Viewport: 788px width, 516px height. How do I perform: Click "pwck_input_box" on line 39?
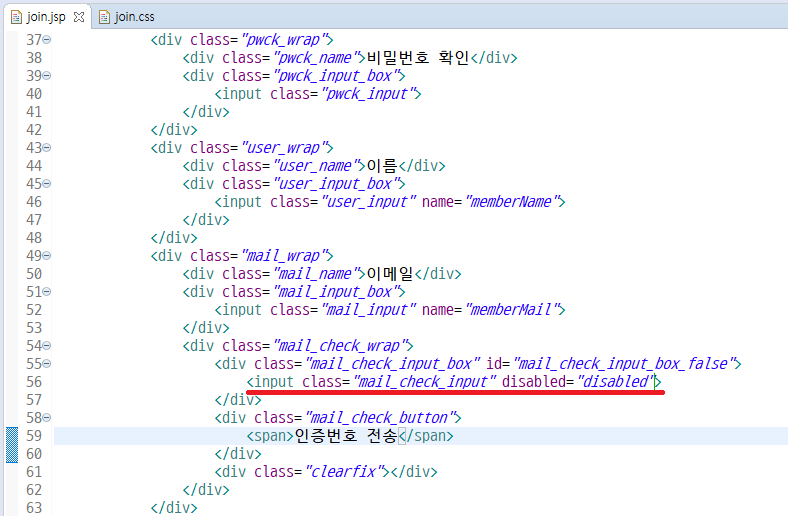[x=338, y=76]
